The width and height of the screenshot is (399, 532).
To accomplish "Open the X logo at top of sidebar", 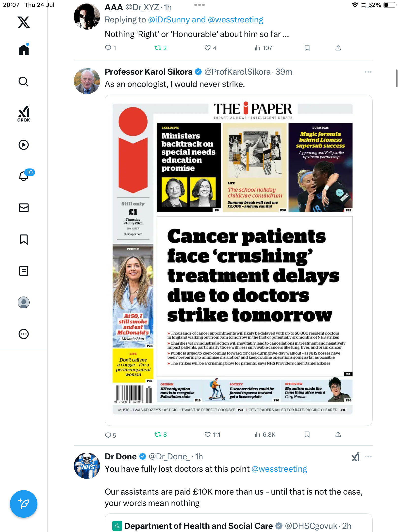I will 24,22.
